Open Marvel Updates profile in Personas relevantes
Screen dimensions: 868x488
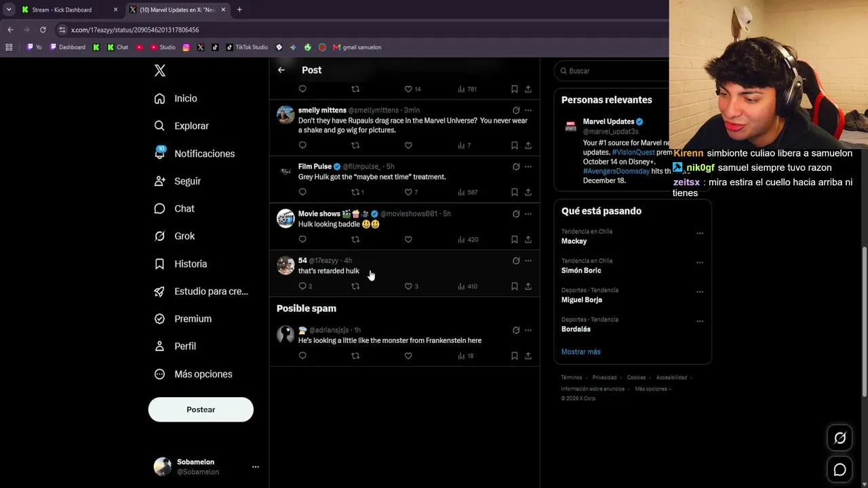[x=608, y=122]
